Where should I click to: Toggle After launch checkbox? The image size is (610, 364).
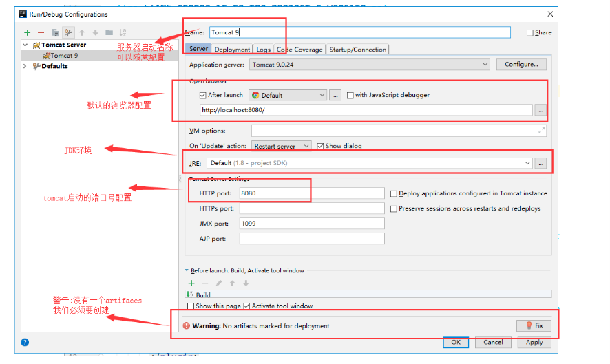(202, 95)
